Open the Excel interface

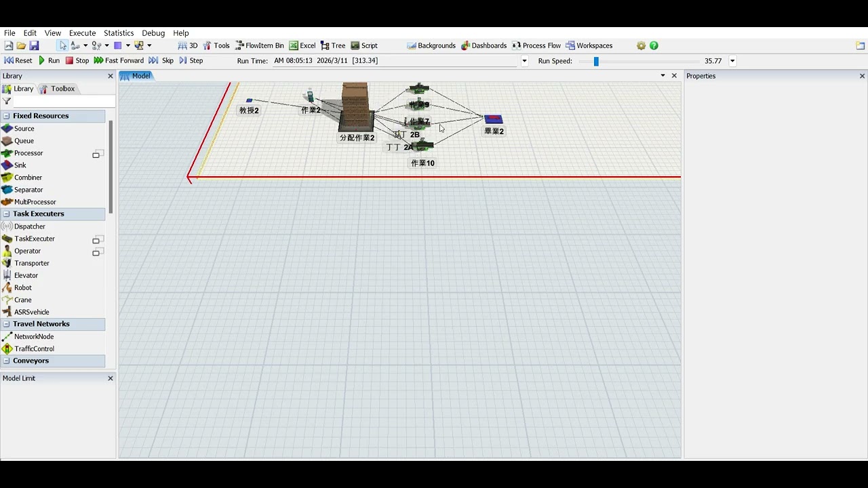point(302,45)
